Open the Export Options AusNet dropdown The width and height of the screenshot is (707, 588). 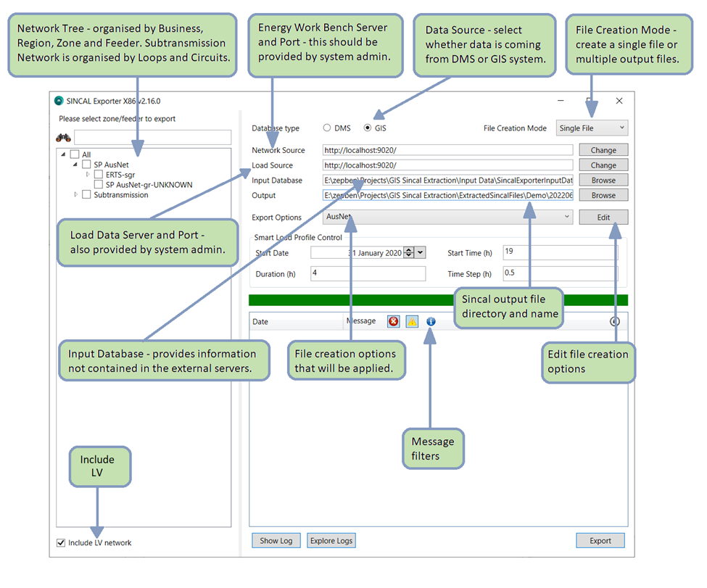pos(448,217)
